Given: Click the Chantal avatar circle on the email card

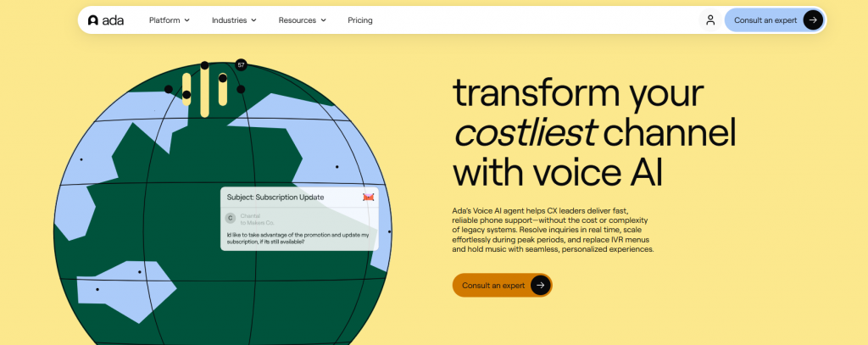Looking at the screenshot, I should point(231,219).
